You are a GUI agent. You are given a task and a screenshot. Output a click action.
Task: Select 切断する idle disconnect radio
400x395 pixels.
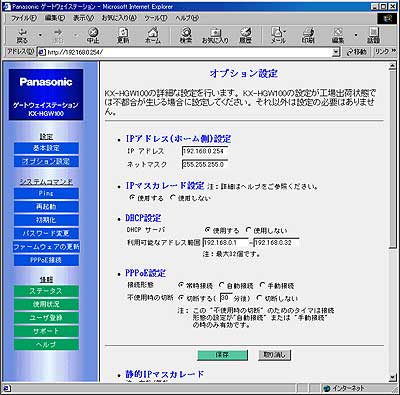coord(181,298)
